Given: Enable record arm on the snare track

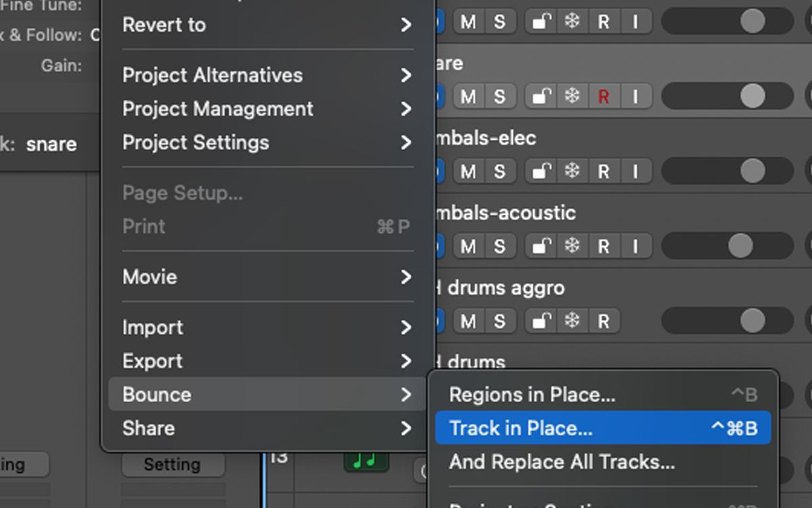Looking at the screenshot, I should pyautogui.click(x=604, y=96).
